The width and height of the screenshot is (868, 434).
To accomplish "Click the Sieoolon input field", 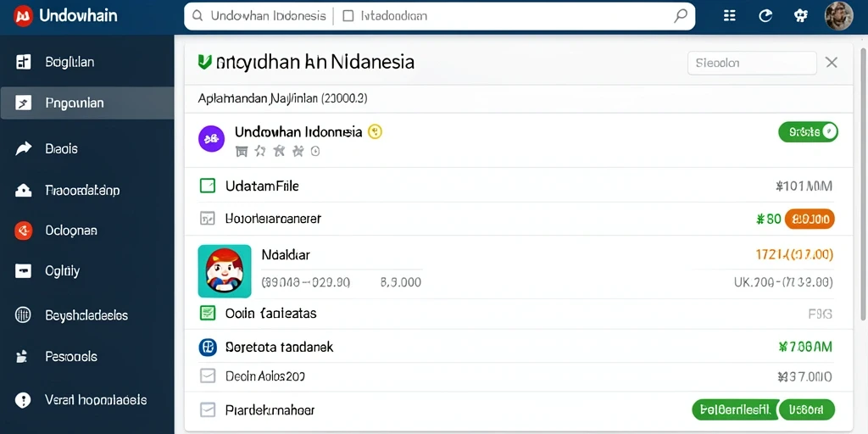I will (x=752, y=63).
